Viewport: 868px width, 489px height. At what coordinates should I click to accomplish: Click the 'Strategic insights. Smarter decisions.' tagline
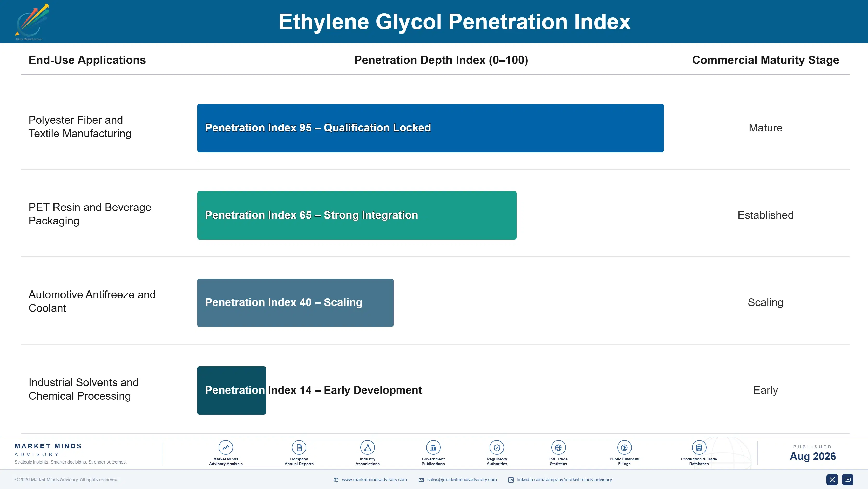point(70,462)
